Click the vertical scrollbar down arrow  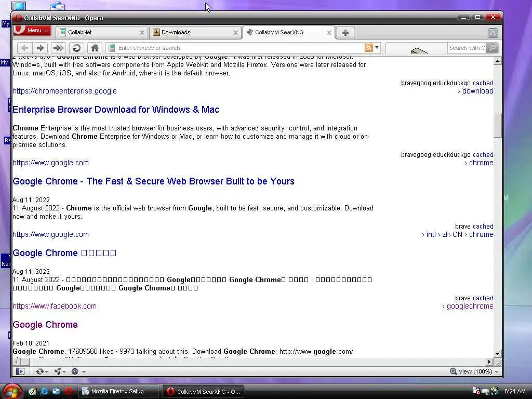[497, 353]
